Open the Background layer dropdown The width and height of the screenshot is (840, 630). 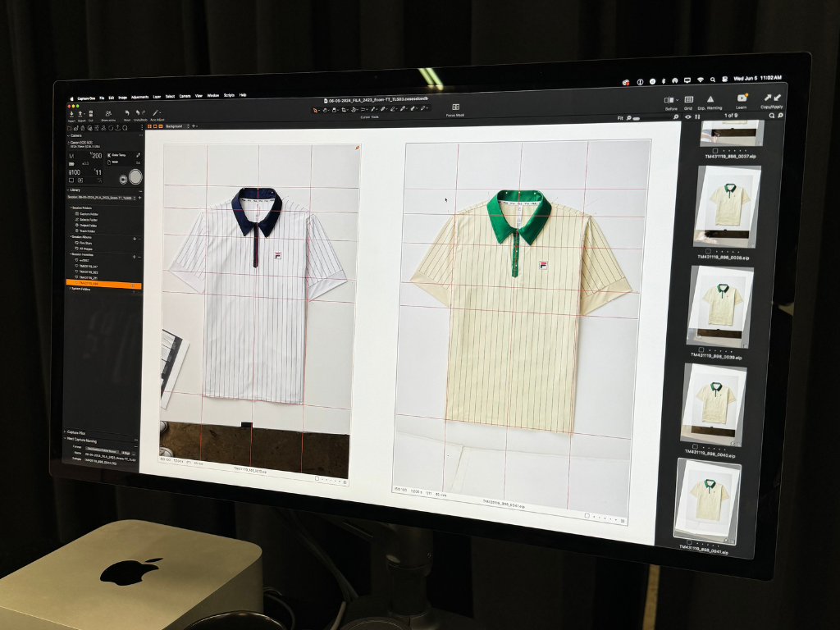coord(179,126)
